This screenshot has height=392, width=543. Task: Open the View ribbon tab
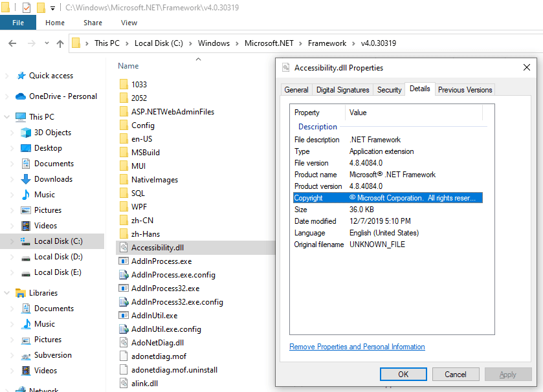pos(129,23)
